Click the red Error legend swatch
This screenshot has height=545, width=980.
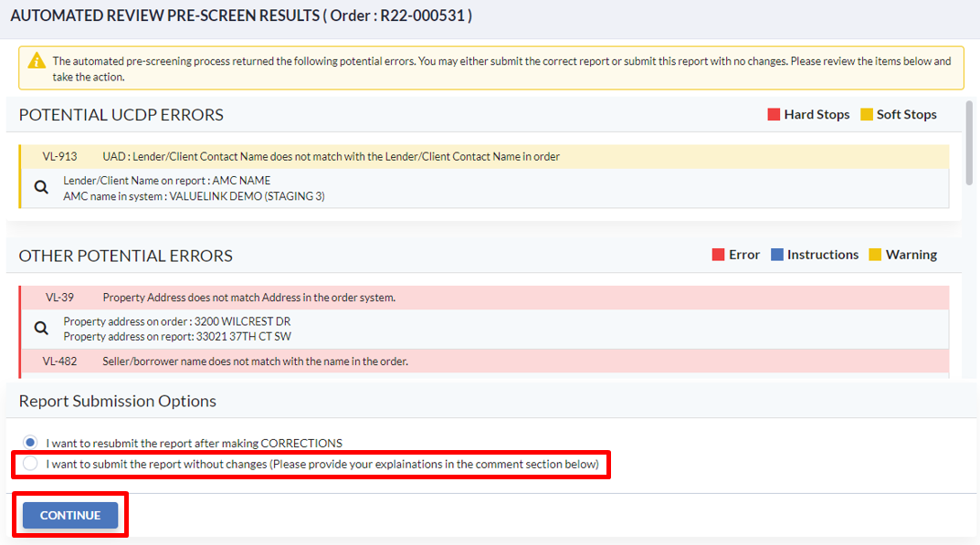718,255
